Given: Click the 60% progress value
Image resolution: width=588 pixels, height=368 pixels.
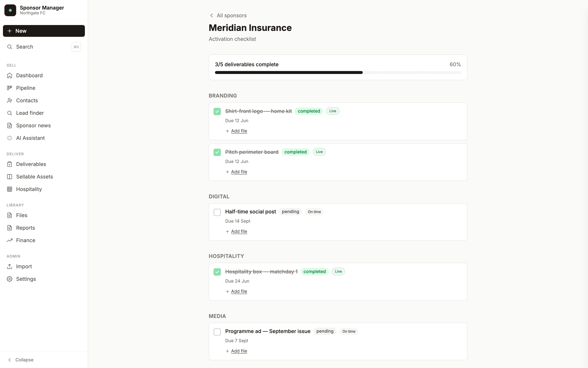Looking at the screenshot, I should [455, 65].
